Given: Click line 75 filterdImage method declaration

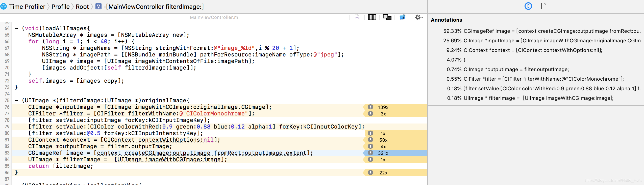Looking at the screenshot, I should tap(102, 101).
